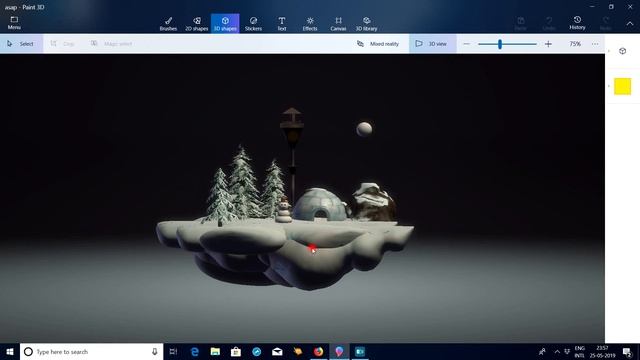Launch Microsoft Edge from taskbar
Screen dimensions: 640x360
coord(195,351)
